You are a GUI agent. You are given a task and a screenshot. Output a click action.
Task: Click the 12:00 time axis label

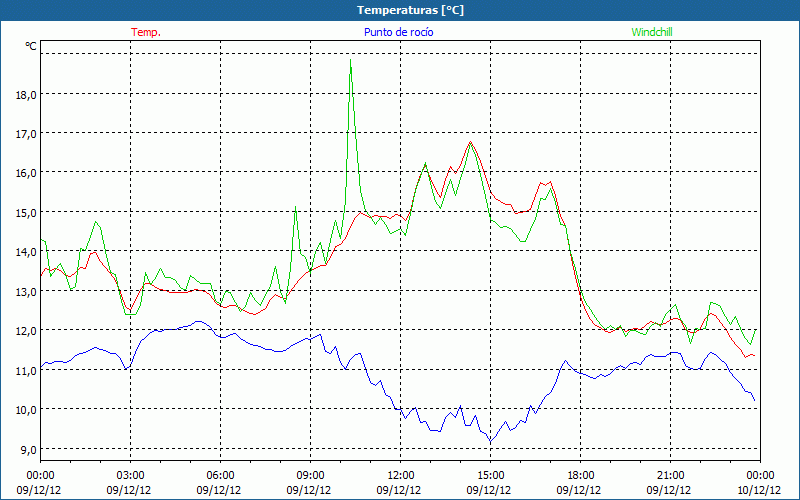(401, 476)
